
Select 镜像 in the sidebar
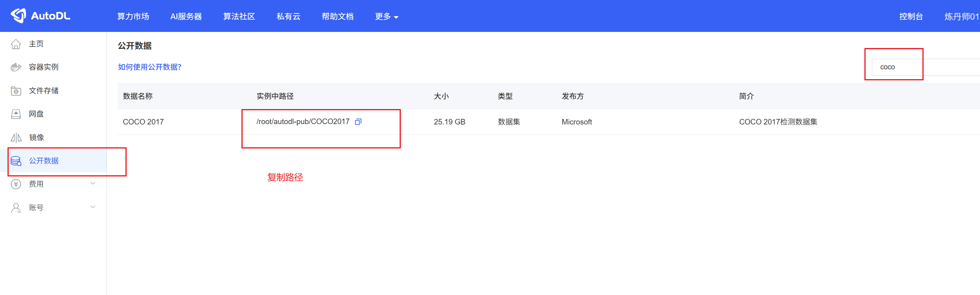tap(36, 137)
